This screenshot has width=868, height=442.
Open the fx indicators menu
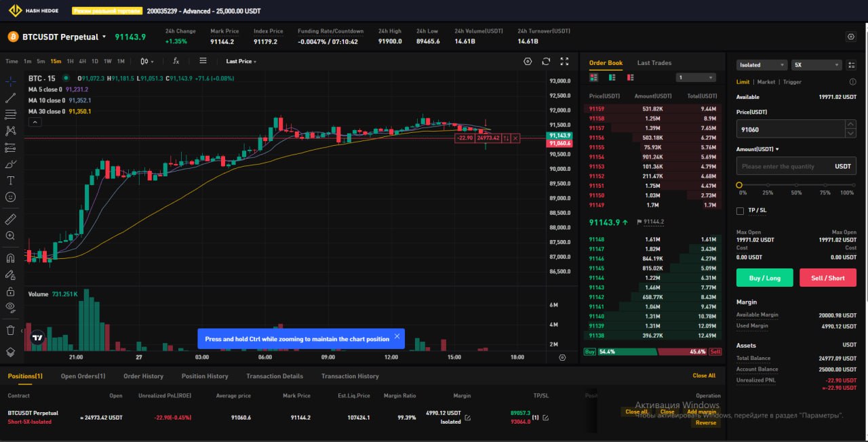pos(176,61)
